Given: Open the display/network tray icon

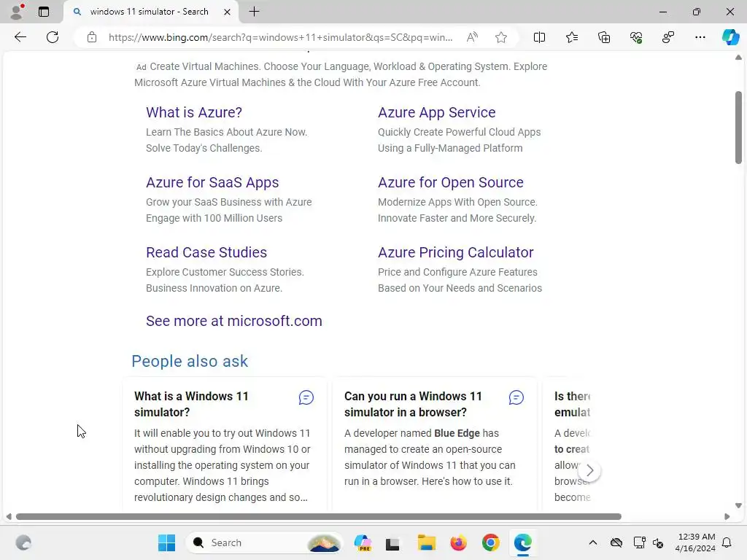Looking at the screenshot, I should [639, 542].
